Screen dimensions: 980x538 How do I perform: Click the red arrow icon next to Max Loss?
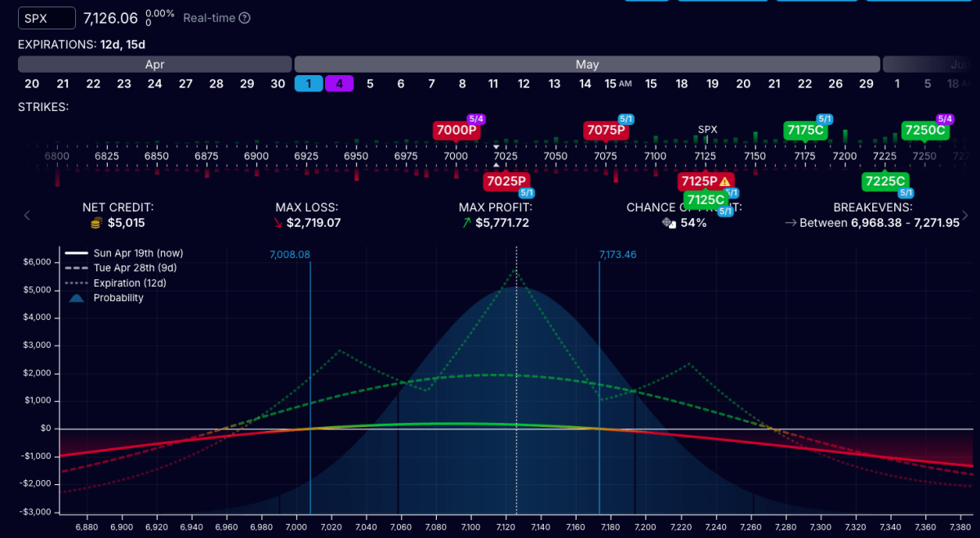277,222
